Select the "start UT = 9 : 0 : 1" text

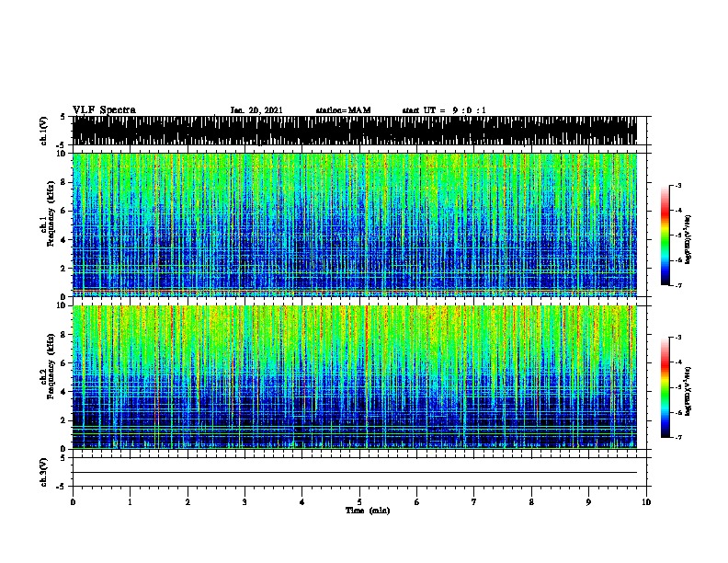point(444,110)
